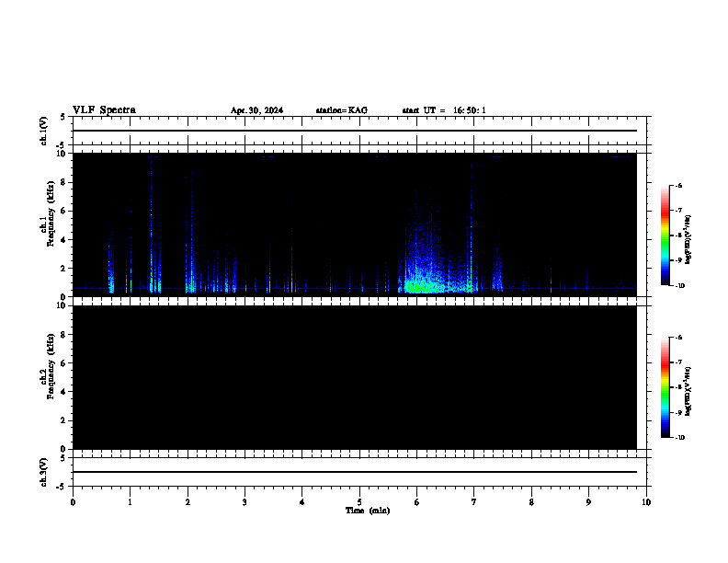Click time axis tick label "1"
The height and width of the screenshot is (563, 728).
(x=130, y=502)
